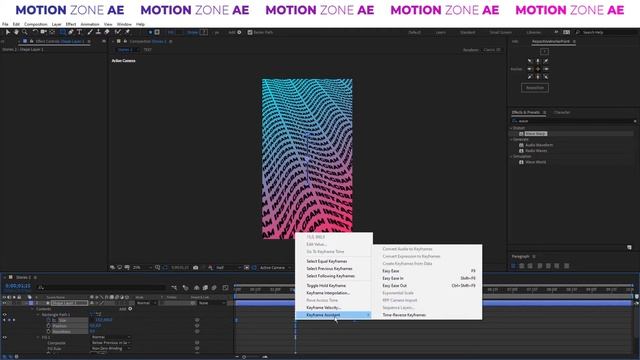Select the Brush tool
The image size is (640, 360).
click(x=90, y=32)
